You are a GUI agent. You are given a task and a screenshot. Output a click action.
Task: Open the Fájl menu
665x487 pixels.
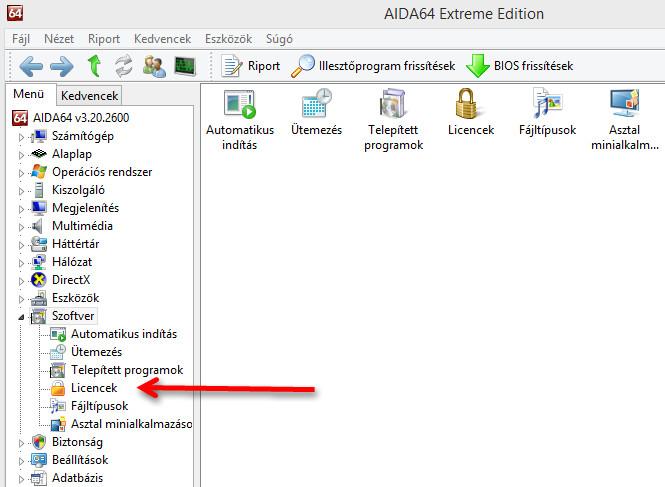tap(21, 39)
